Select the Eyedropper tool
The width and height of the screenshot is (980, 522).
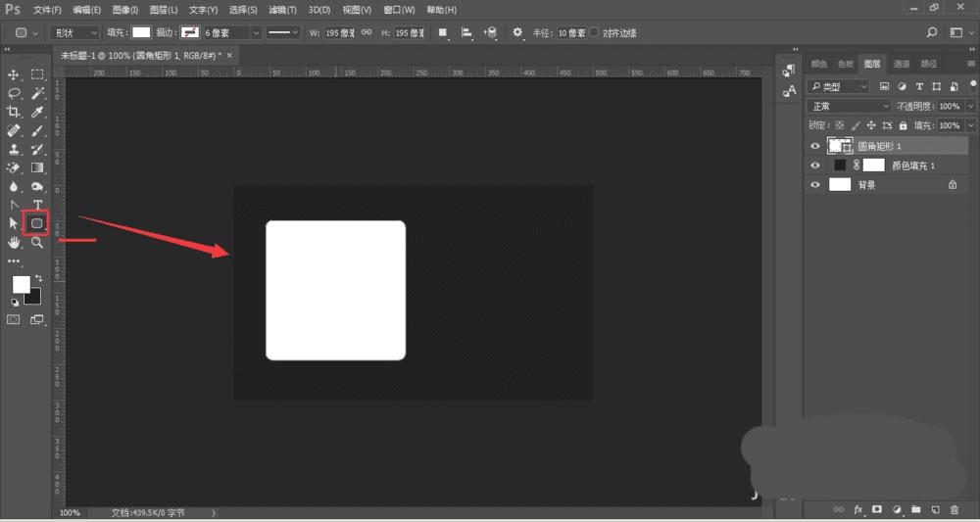37,112
